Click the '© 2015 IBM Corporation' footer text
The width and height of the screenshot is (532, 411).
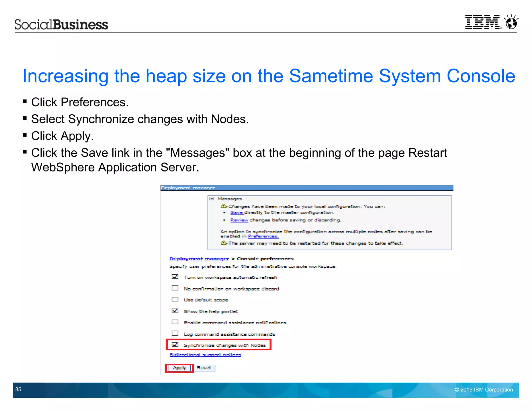(x=484, y=390)
